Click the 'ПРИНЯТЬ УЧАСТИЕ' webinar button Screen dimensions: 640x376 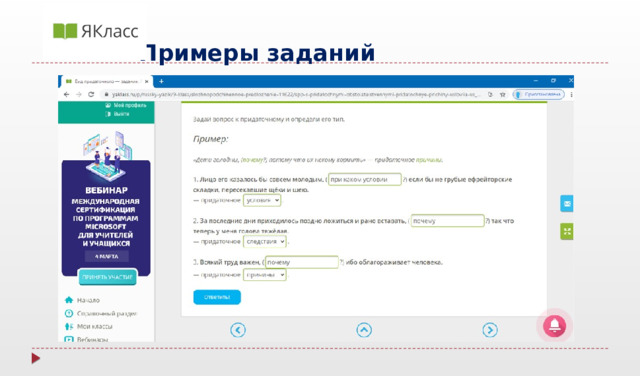point(107,277)
